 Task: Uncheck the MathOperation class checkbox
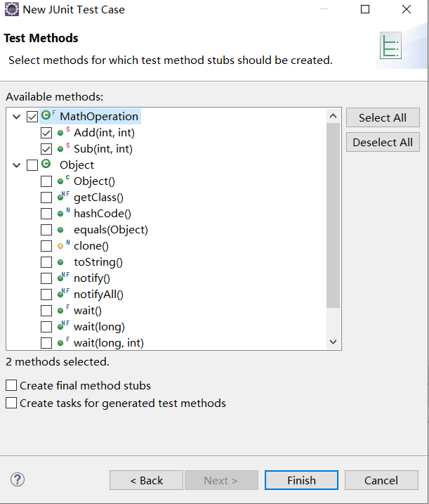click(32, 117)
